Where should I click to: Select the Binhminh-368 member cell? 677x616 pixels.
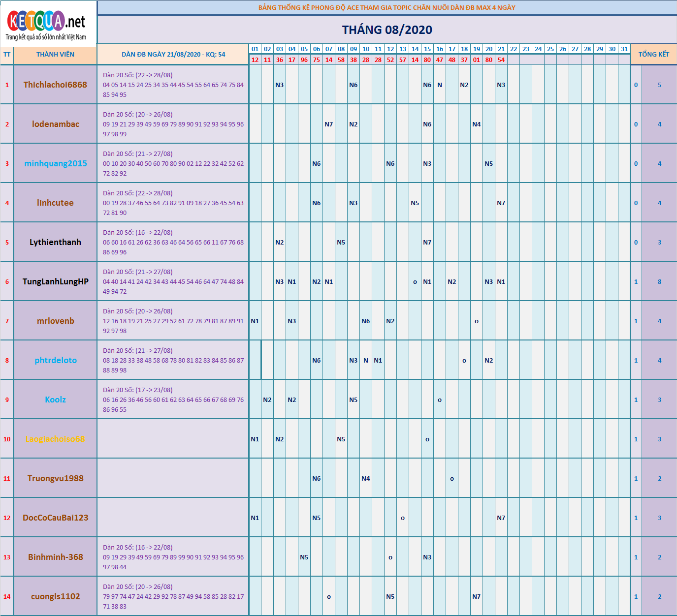tap(55, 557)
